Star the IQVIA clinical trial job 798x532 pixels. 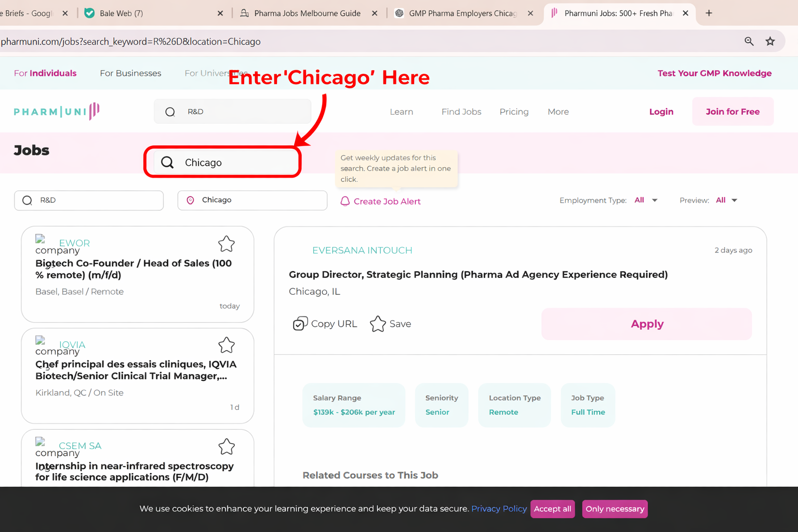227,345
